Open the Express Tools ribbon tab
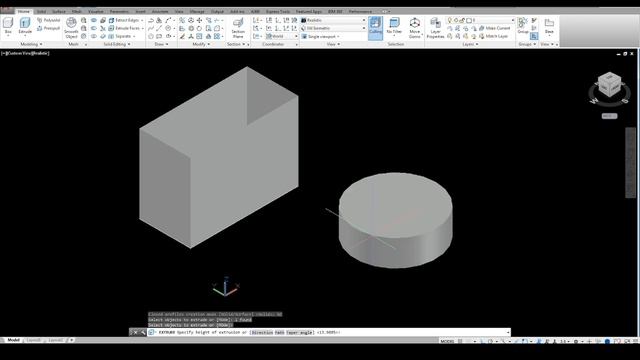This screenshot has width=640, height=360. coord(278,11)
